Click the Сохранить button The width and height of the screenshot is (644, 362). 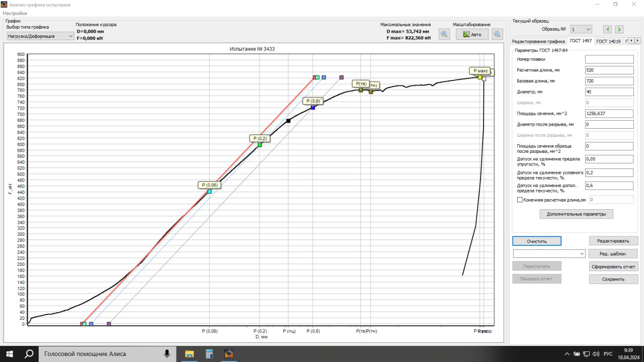point(613,279)
